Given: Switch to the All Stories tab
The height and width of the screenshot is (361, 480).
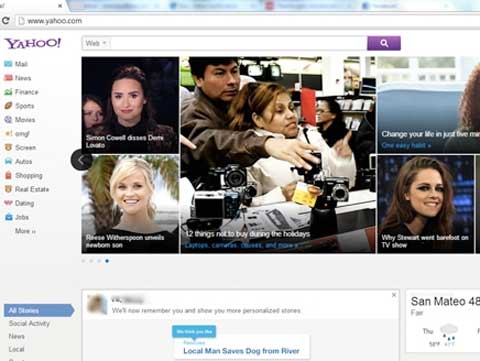Looking at the screenshot, I should coord(39,310).
